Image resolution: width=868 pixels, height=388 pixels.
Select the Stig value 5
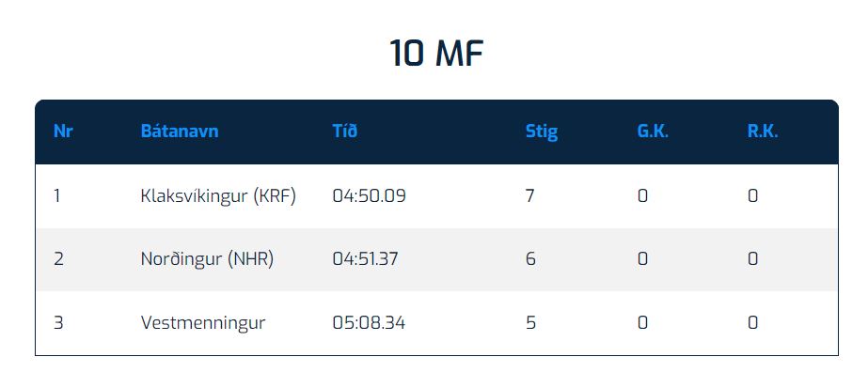530,323
